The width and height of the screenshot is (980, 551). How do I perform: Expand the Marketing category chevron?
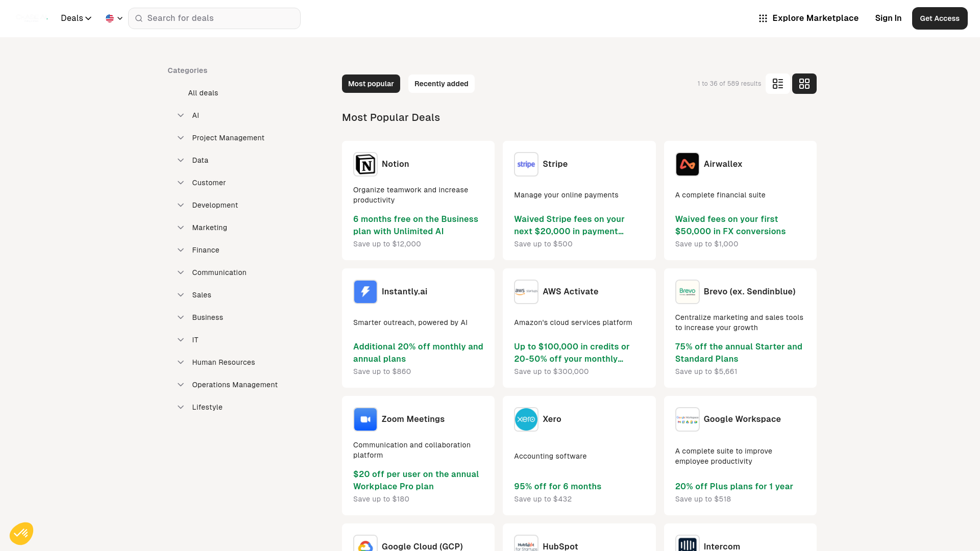coord(181,228)
